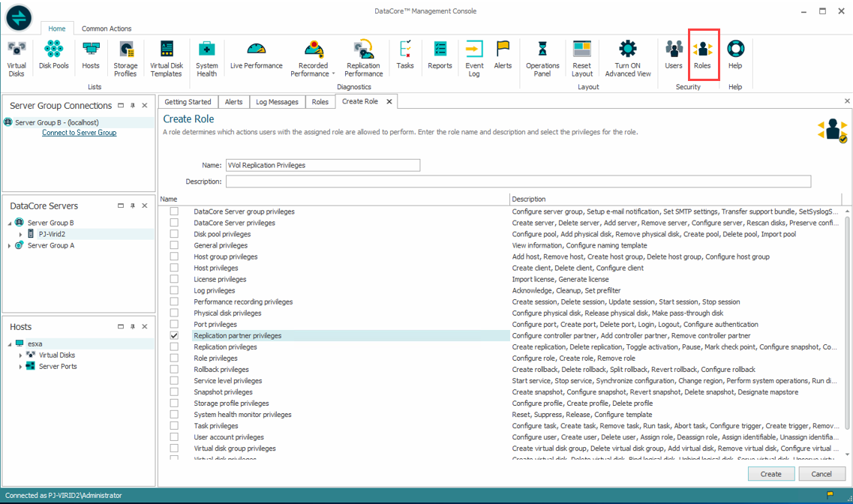The image size is (853, 504).
Task: Click the Connect to Server Group link
Action: click(79, 132)
